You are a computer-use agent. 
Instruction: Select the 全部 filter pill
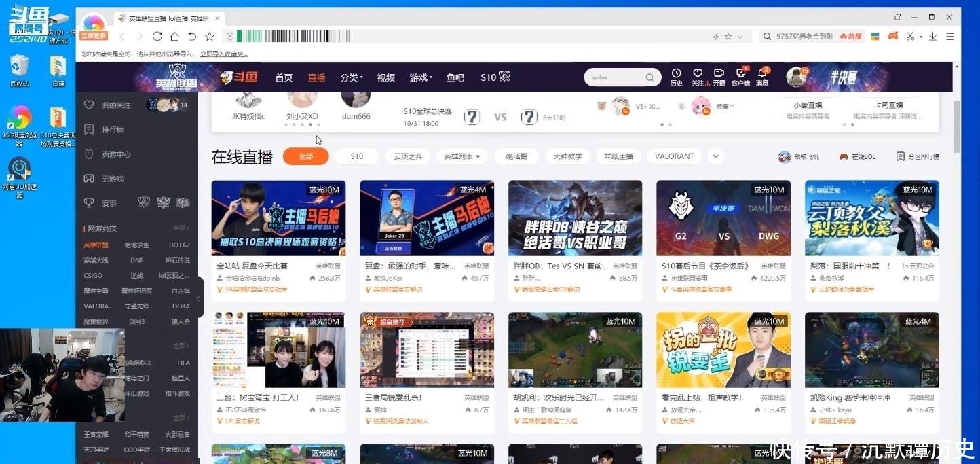click(x=306, y=156)
